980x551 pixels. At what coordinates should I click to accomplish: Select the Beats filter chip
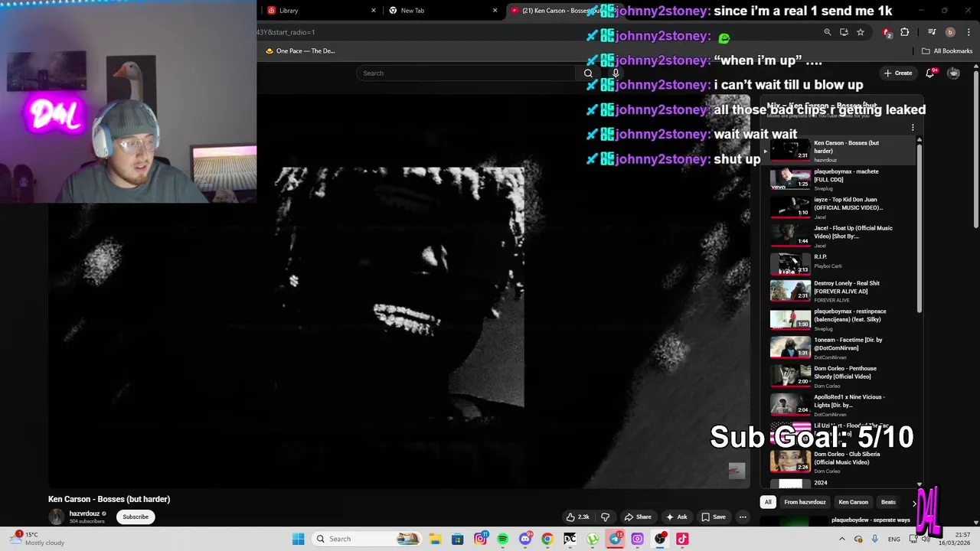point(888,502)
